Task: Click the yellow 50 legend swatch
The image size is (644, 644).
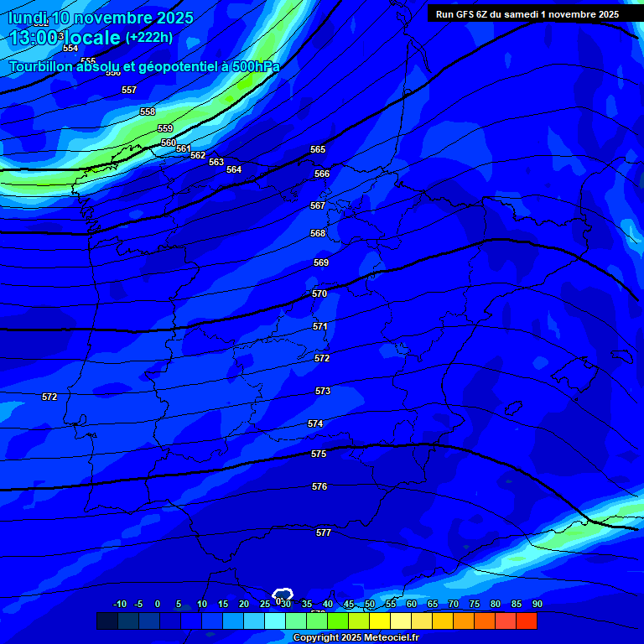Action: click(359, 621)
